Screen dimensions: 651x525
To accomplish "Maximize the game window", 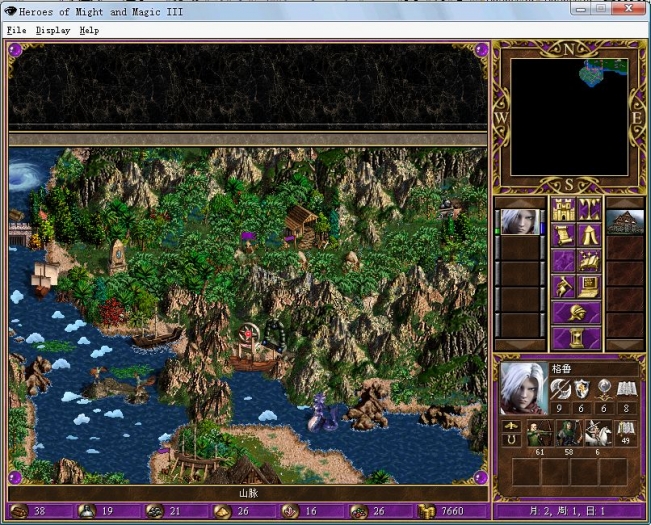I will tap(600, 8).
